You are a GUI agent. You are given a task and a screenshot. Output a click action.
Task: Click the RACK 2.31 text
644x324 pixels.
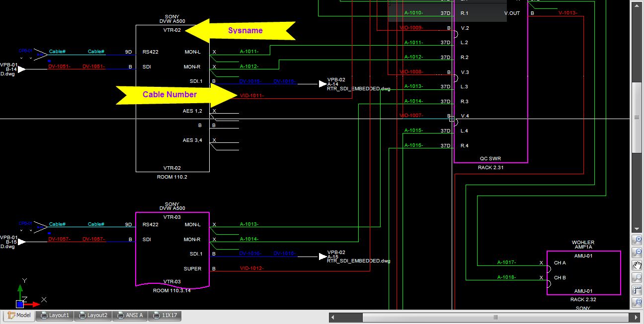click(490, 168)
